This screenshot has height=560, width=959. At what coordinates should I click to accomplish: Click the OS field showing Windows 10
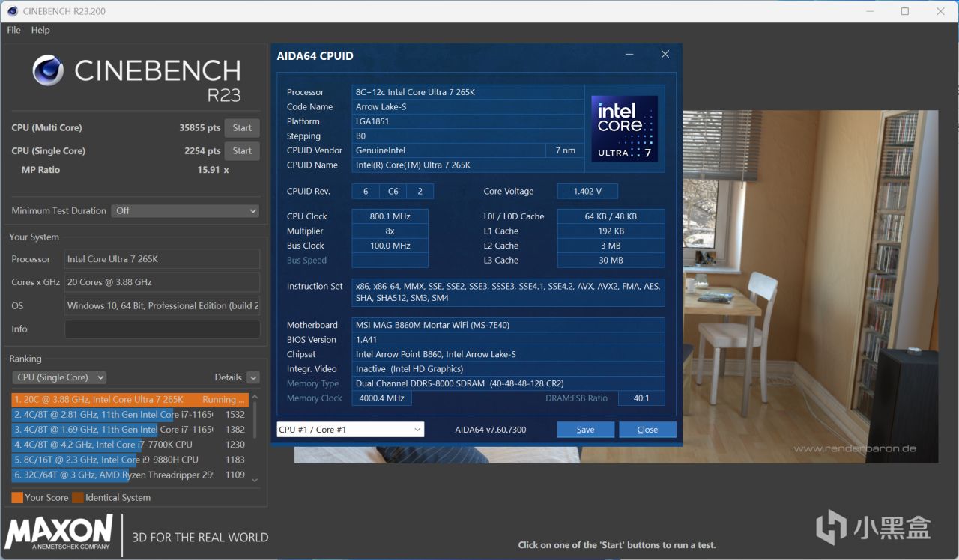pyautogui.click(x=163, y=305)
